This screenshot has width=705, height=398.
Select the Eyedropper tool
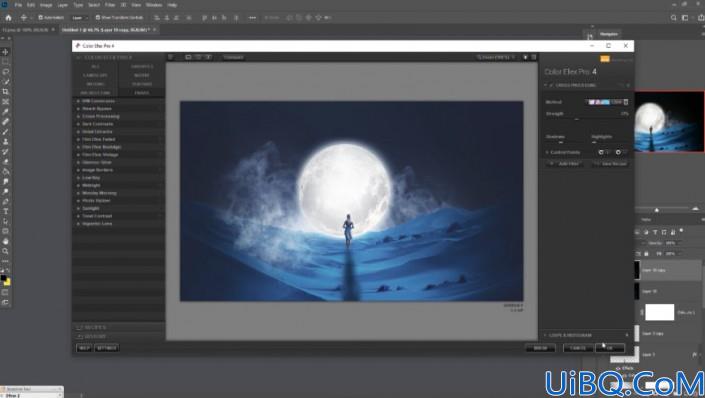(x=5, y=112)
